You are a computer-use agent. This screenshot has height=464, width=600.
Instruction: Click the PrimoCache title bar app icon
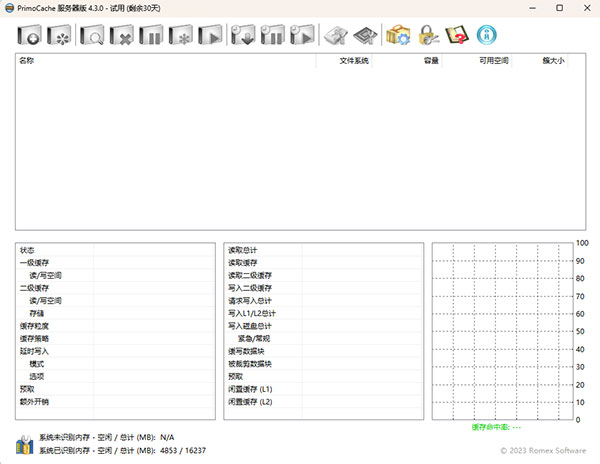tap(10, 8)
